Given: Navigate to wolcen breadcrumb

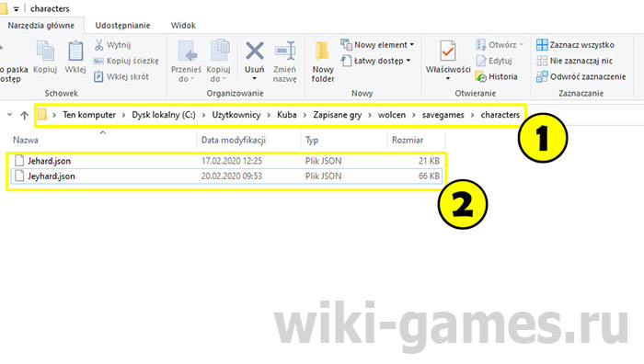Looking at the screenshot, I should click(392, 115).
